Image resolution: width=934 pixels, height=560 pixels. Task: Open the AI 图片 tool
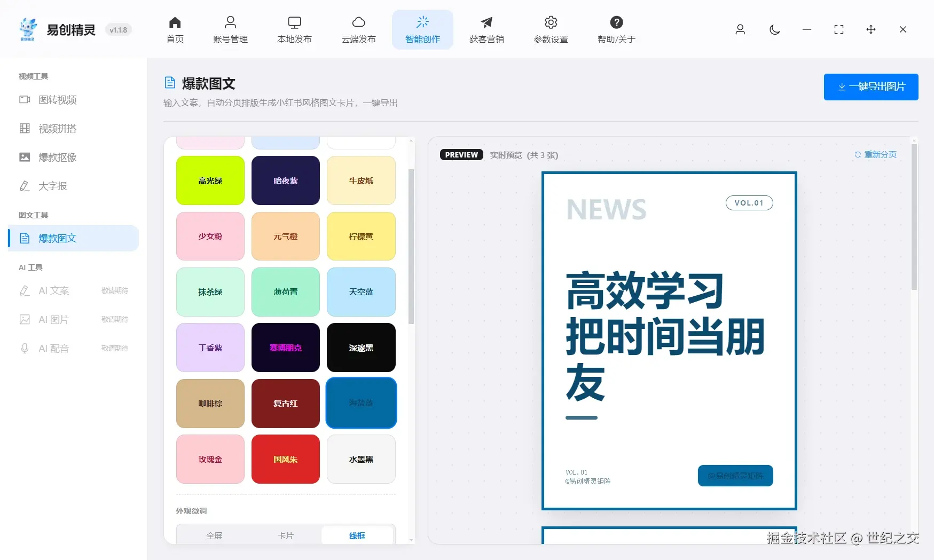[54, 319]
